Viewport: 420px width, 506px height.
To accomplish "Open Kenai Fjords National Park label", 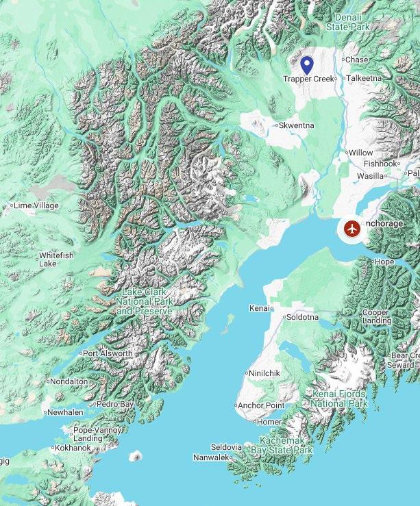I will [x=339, y=399].
